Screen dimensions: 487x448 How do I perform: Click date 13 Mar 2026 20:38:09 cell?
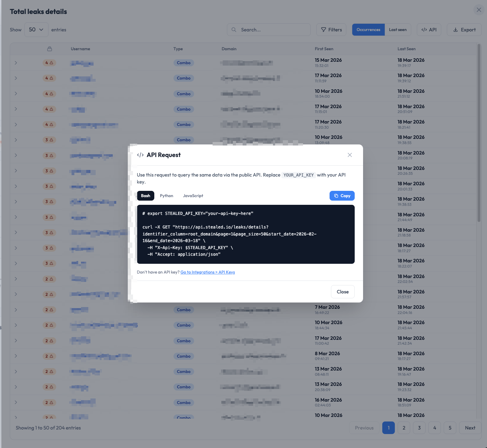329,387
